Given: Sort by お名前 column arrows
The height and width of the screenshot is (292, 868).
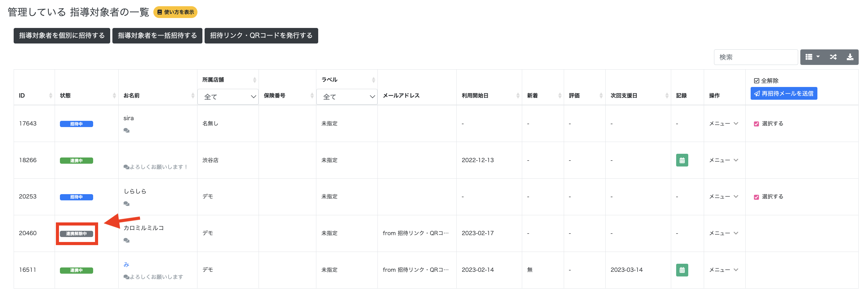Looking at the screenshot, I should point(193,95).
